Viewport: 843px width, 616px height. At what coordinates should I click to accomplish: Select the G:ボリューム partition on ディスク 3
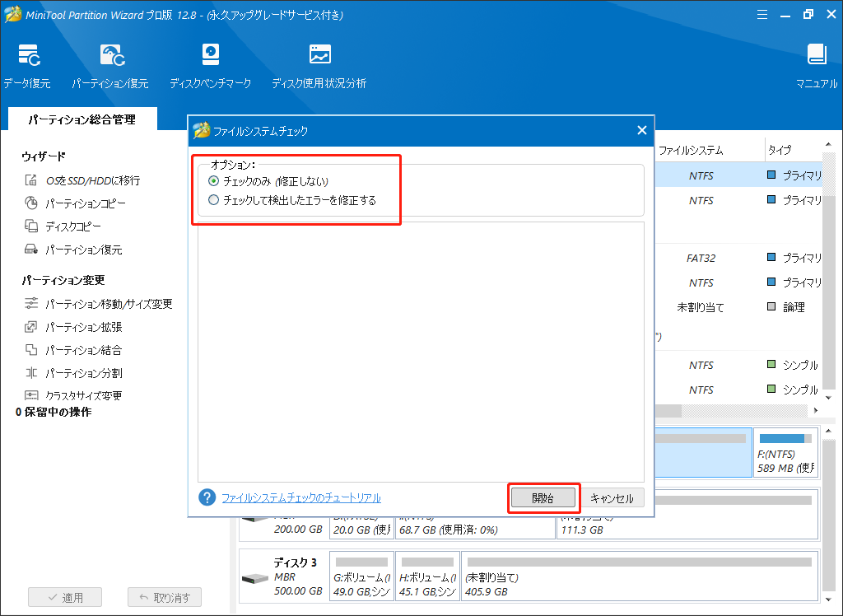tap(361, 585)
